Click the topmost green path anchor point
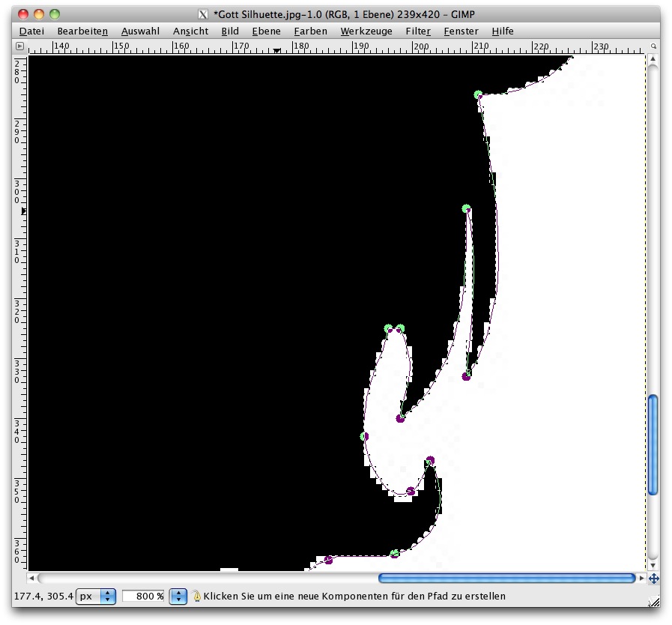 (478, 95)
